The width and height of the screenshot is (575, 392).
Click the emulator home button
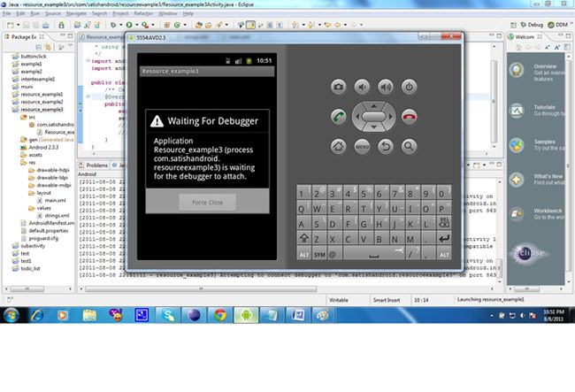[338, 146]
